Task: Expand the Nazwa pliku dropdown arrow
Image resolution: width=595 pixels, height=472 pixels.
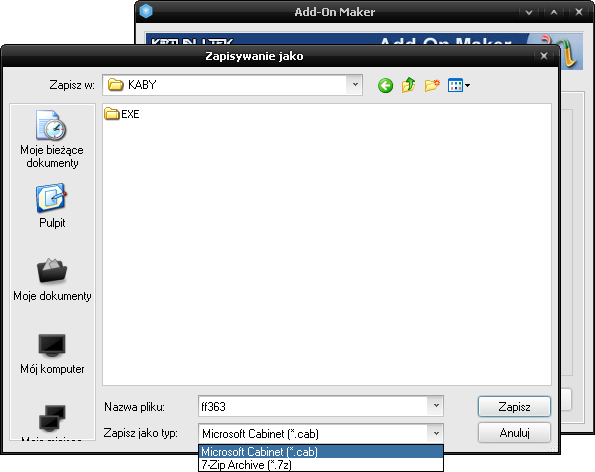Action: click(436, 406)
